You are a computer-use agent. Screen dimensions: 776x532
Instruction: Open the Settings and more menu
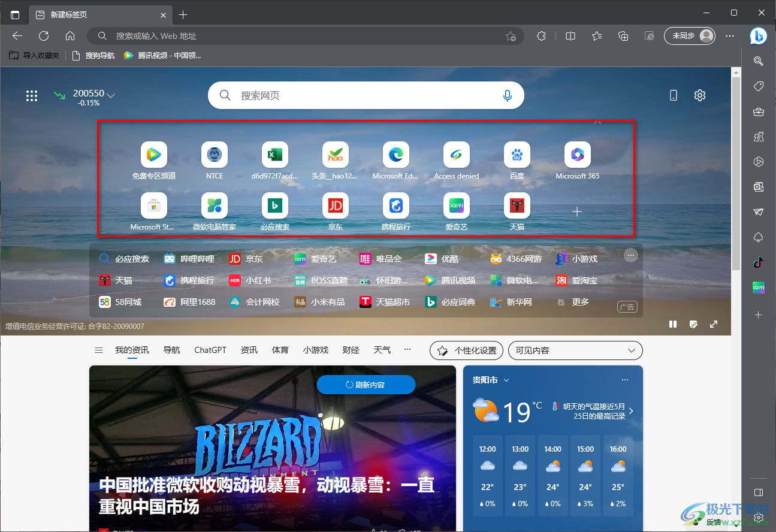[730, 36]
